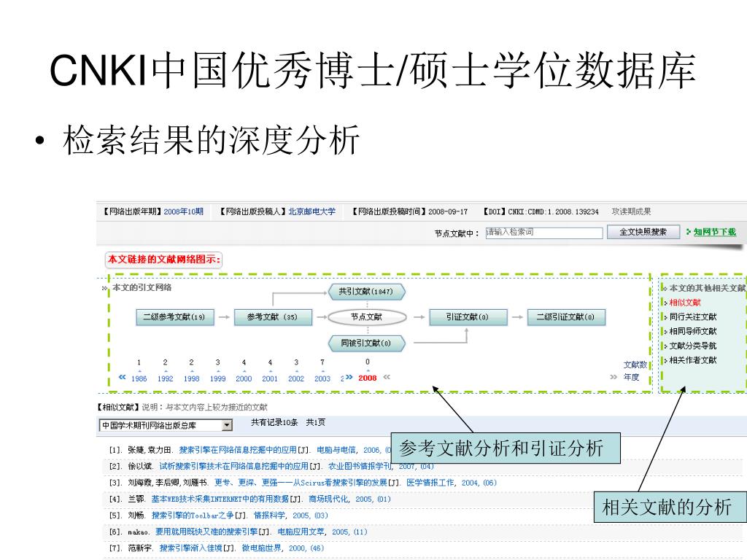Open the Scirus search engine article link
747x560 pixels.
(301, 483)
